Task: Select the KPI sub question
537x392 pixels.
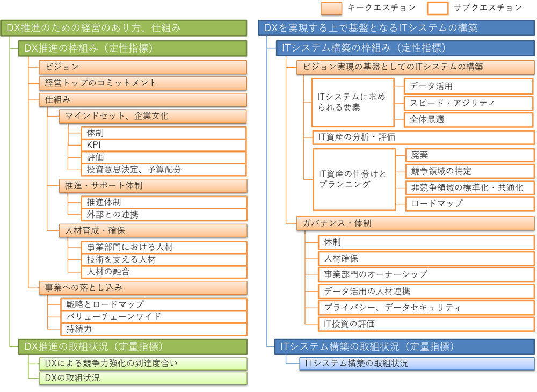Action: pyautogui.click(x=164, y=145)
